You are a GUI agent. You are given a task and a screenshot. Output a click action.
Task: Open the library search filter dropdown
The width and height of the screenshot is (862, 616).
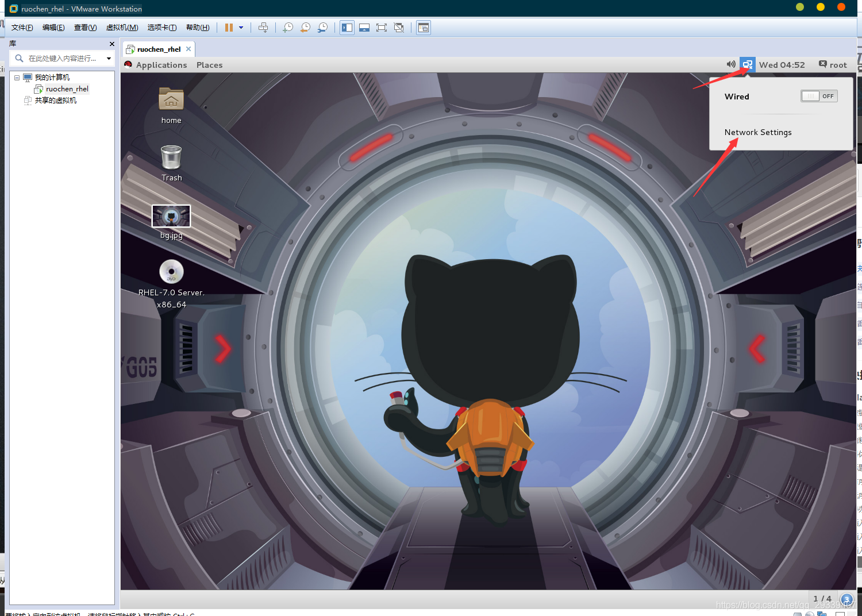(x=109, y=58)
